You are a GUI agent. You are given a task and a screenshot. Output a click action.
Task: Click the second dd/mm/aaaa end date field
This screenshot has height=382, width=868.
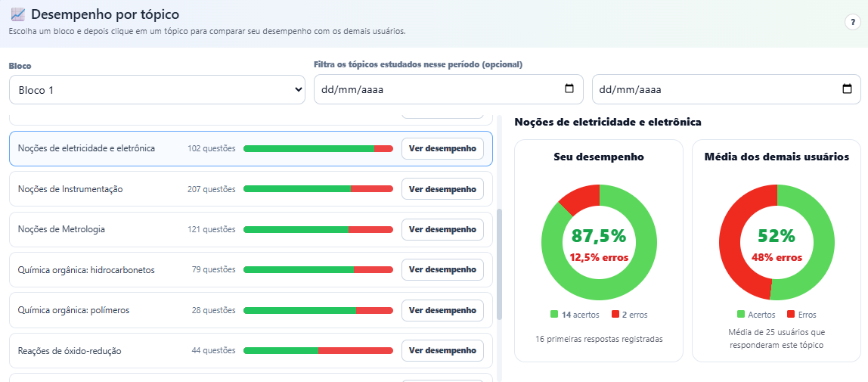point(727,89)
